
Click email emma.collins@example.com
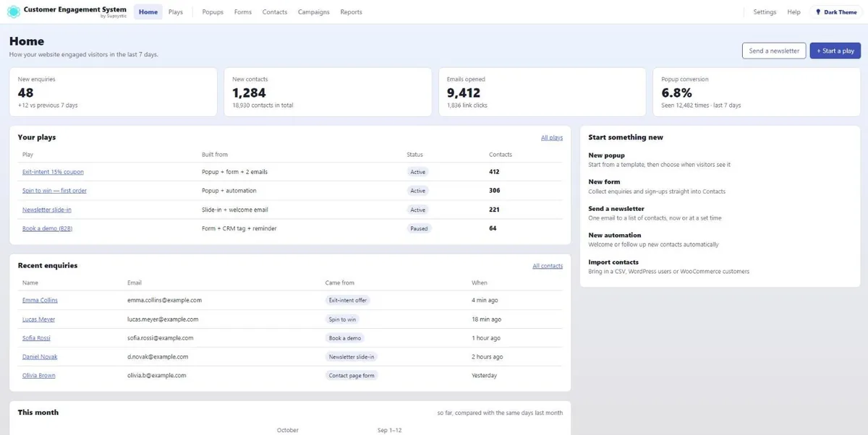[164, 300]
